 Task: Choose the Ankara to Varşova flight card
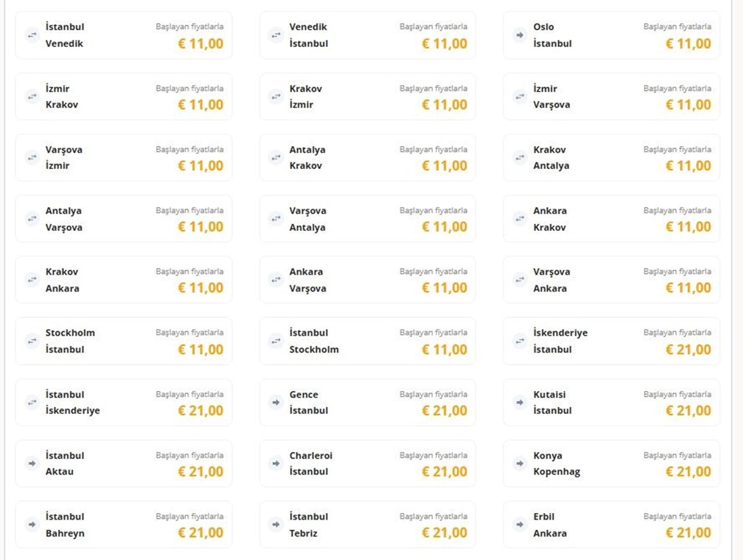[x=368, y=280]
